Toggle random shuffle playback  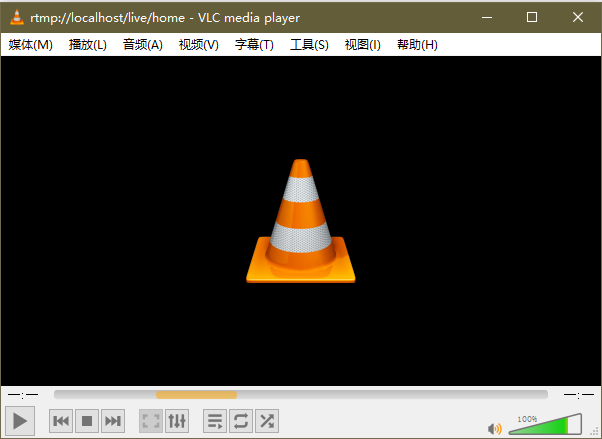(267, 421)
